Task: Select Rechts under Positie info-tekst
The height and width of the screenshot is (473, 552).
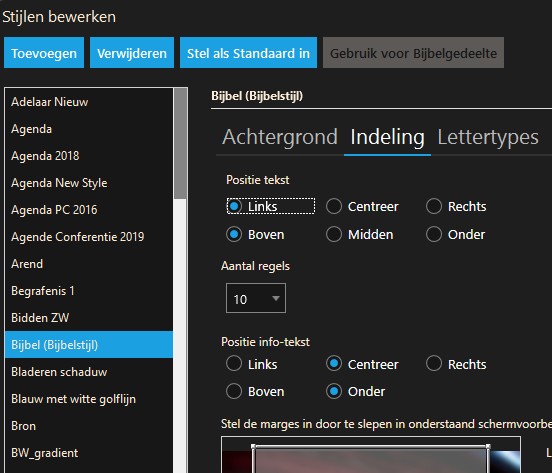Action: [x=456, y=364]
